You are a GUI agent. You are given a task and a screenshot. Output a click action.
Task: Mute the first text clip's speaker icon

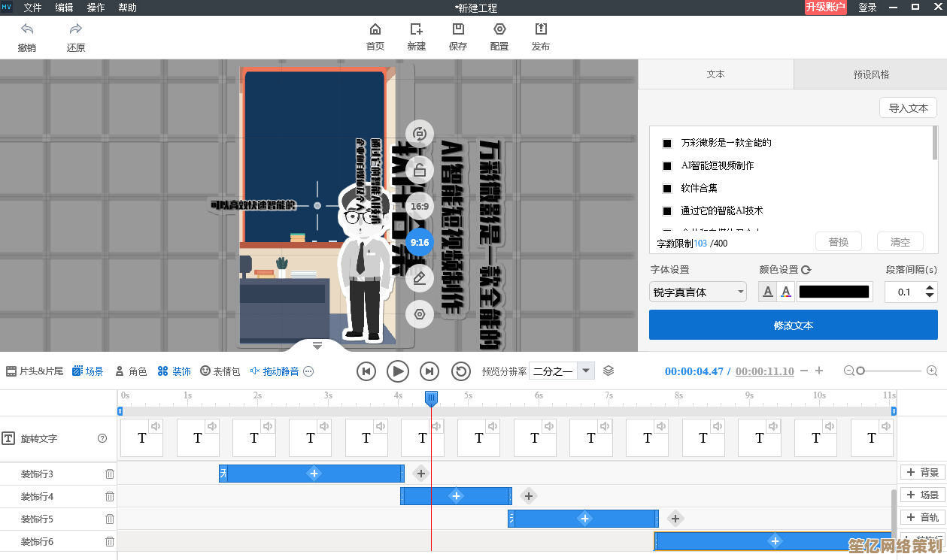click(x=156, y=426)
